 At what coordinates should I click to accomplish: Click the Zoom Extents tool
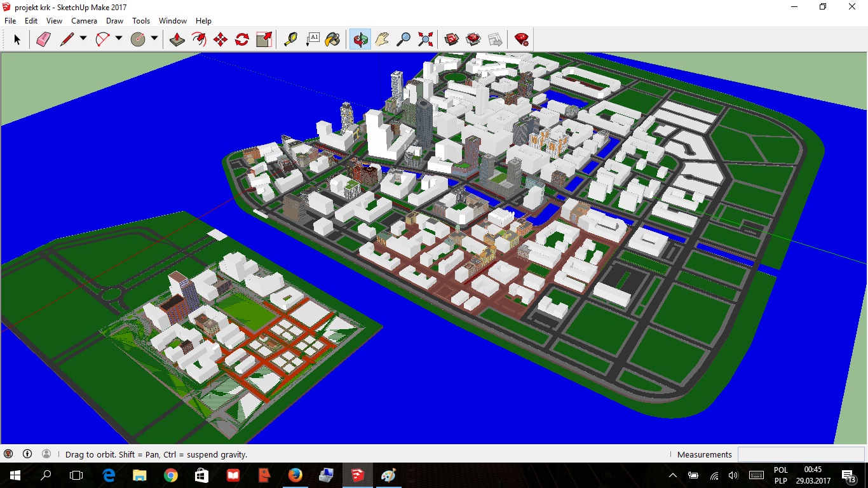425,40
